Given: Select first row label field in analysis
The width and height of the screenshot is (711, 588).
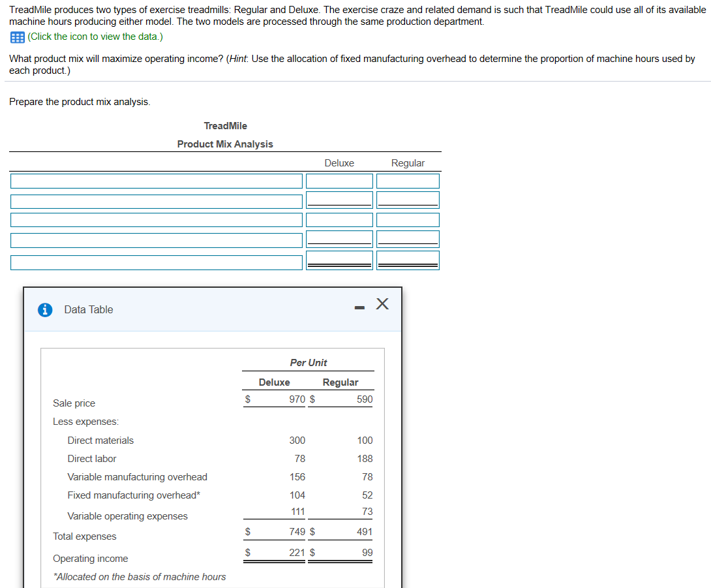Looking at the screenshot, I should pos(157,181).
